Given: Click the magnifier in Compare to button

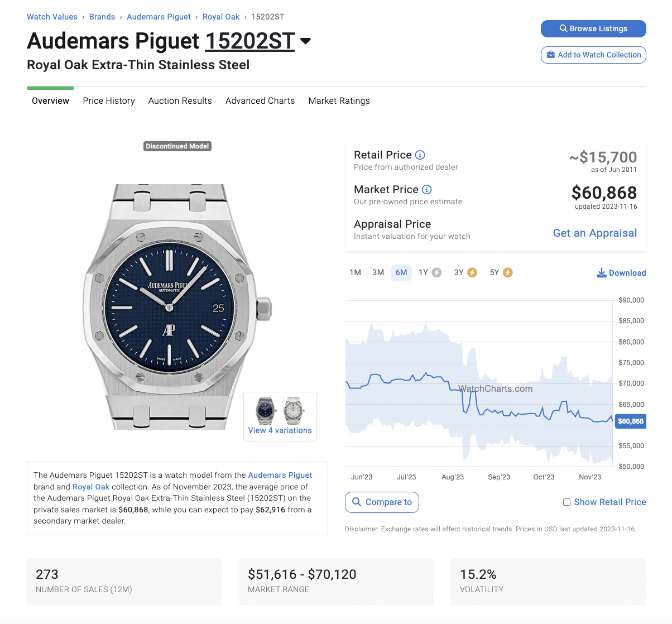Looking at the screenshot, I should (x=357, y=502).
